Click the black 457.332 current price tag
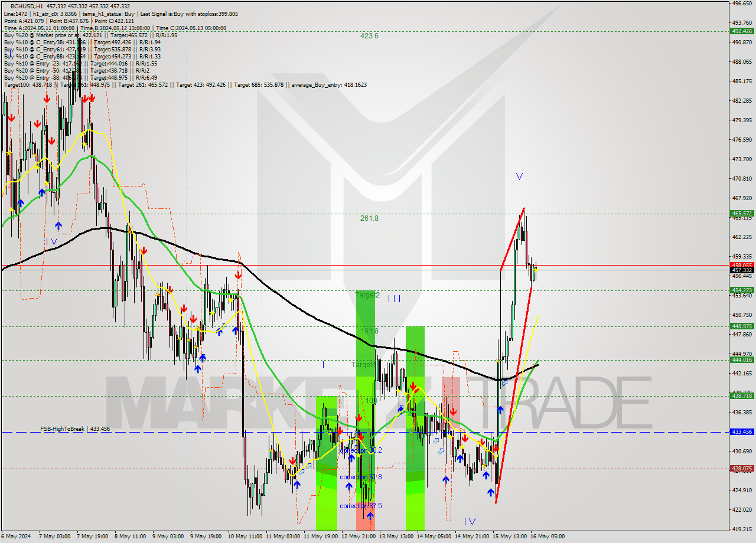 742,270
